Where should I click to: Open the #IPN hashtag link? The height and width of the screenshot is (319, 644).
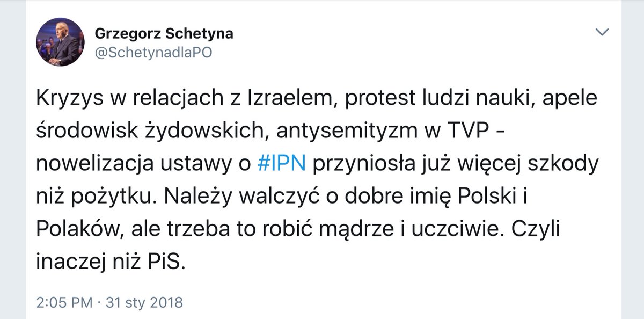click(x=282, y=164)
